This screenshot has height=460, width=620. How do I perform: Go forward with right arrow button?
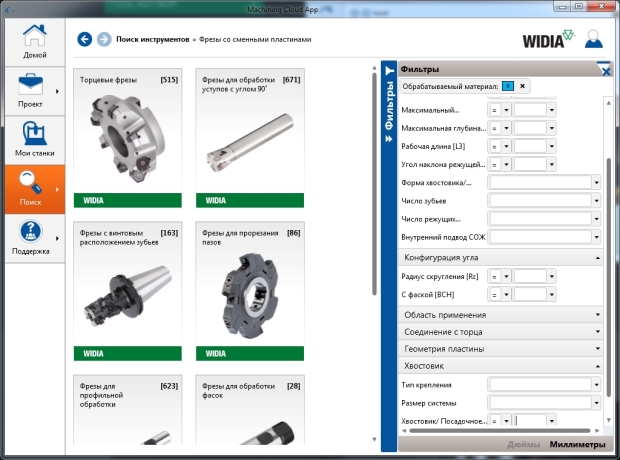pos(104,39)
